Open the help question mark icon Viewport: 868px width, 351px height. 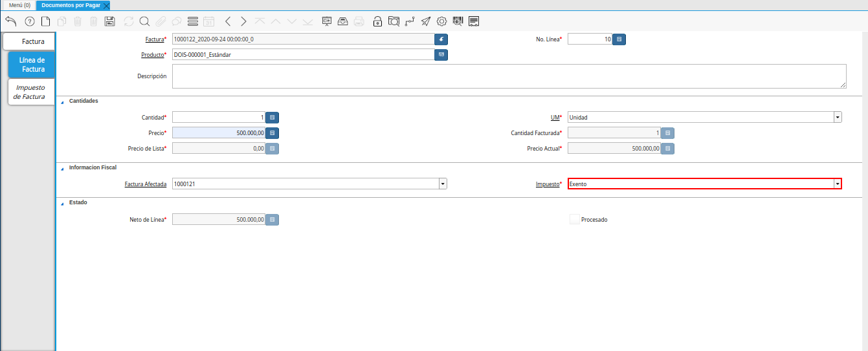pos(29,21)
